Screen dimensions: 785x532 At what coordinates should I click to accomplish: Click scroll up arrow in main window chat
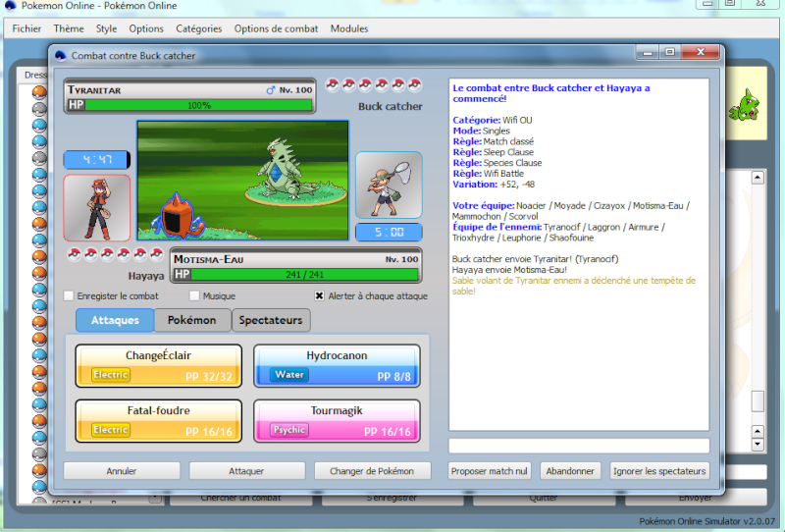(758, 178)
